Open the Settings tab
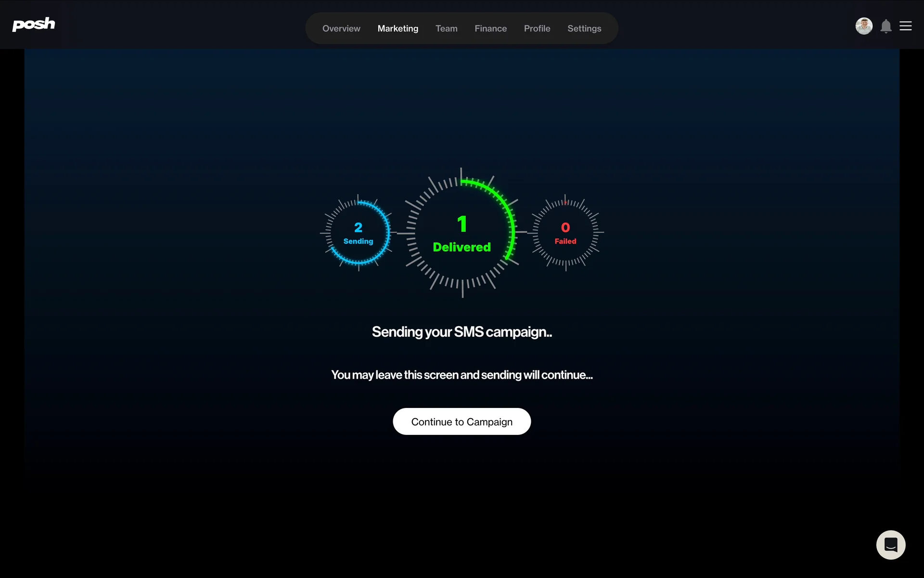The width and height of the screenshot is (924, 578). [584, 28]
